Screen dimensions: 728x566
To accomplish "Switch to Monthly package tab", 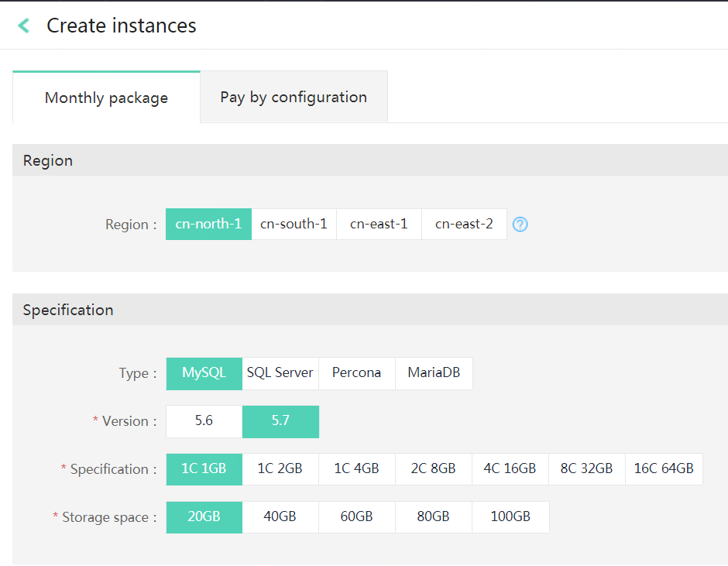I will click(x=106, y=98).
